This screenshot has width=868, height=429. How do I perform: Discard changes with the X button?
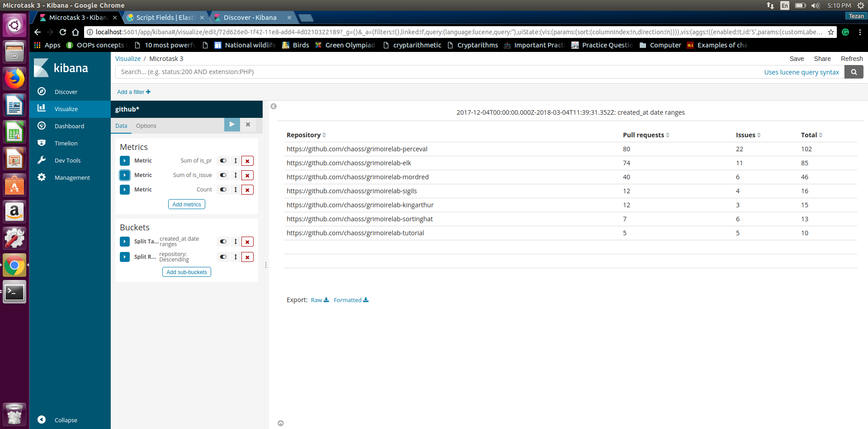248,125
